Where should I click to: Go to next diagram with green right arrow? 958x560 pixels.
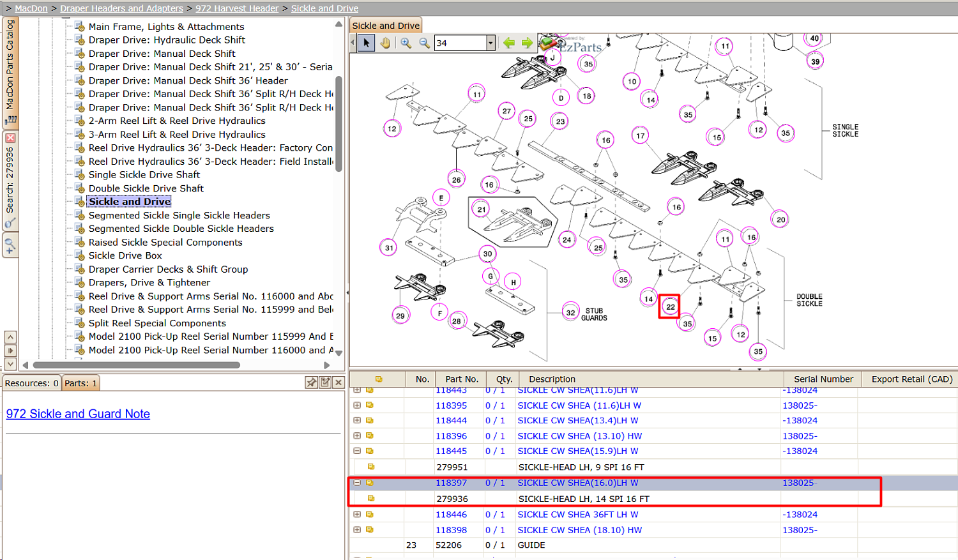coord(527,43)
